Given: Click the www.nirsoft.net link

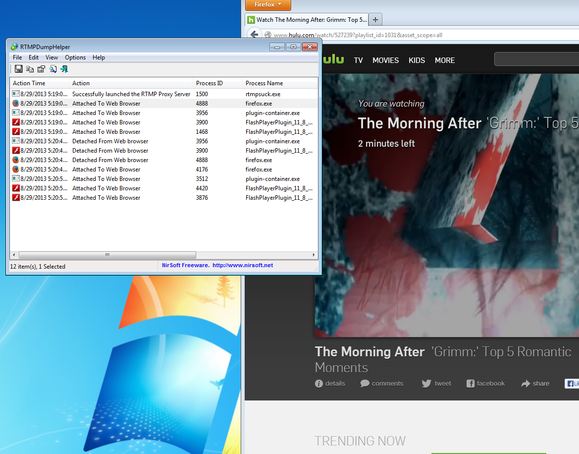Looking at the screenshot, I should coord(243,265).
